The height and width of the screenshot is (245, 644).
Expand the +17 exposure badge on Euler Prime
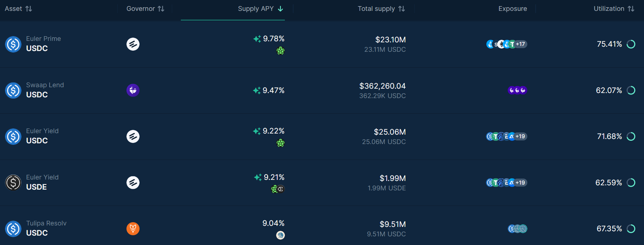pyautogui.click(x=521, y=44)
